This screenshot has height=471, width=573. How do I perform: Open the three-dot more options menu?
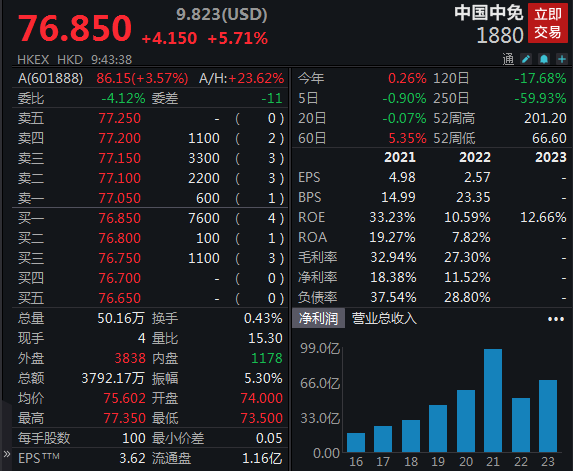(x=556, y=319)
